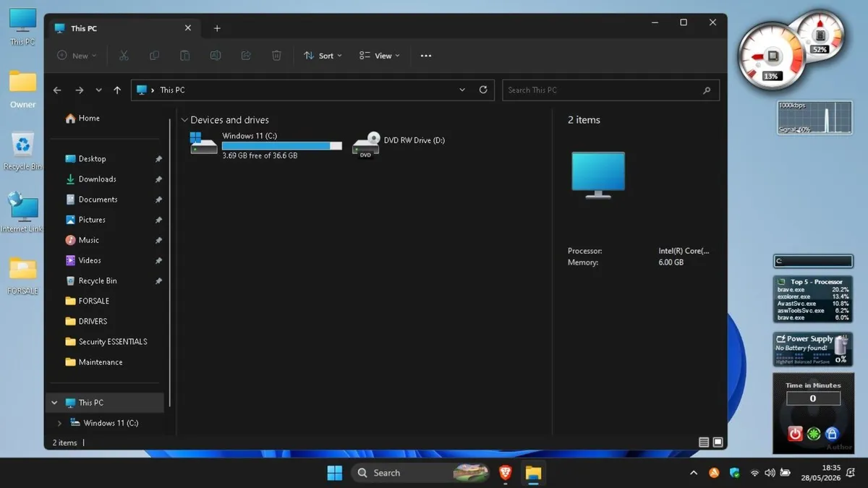The height and width of the screenshot is (488, 868).
Task: Open the See more ellipsis menu
Action: click(x=426, y=56)
